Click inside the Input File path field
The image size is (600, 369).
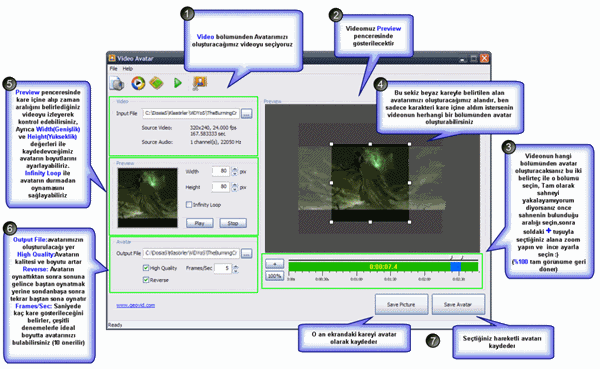coord(191,113)
